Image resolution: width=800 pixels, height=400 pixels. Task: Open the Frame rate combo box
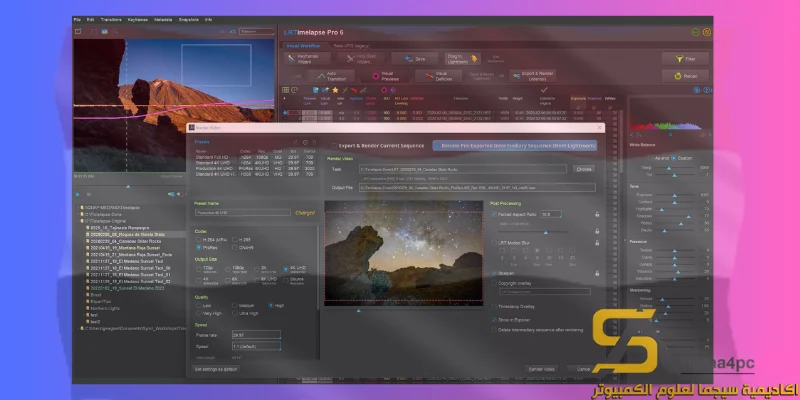(x=256, y=335)
